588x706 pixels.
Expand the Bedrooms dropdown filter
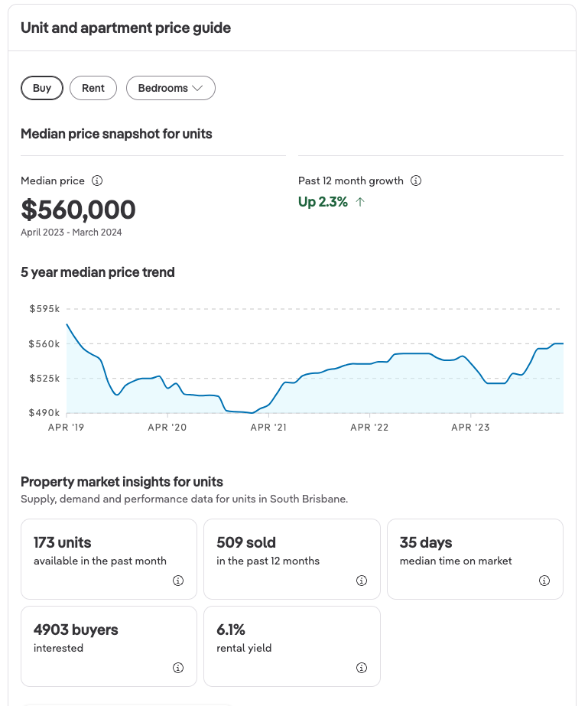pos(170,88)
